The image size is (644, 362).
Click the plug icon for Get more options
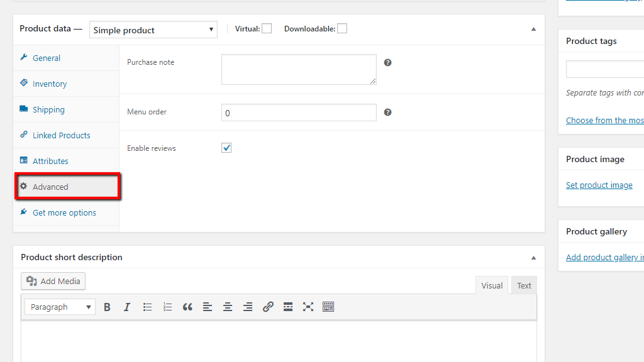point(24,212)
